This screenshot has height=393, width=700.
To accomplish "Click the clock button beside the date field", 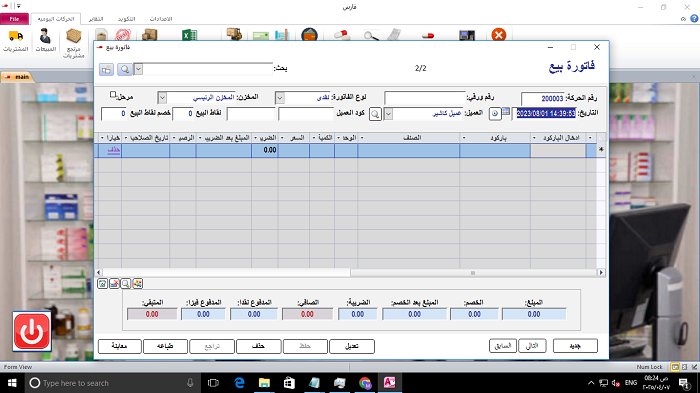I will pos(495,113).
